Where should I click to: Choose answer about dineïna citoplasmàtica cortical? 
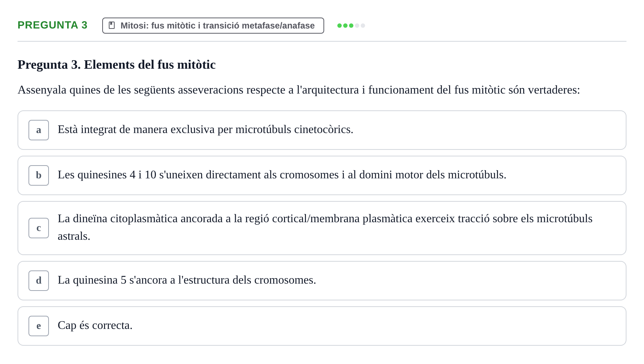322,228
